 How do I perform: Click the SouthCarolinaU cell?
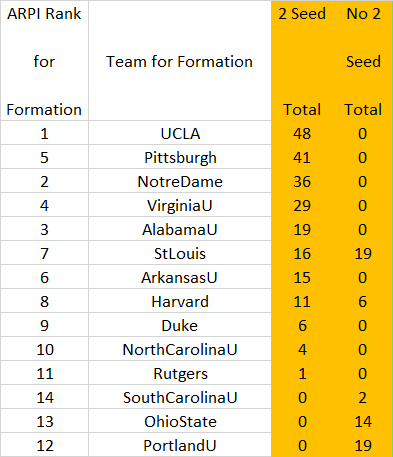coord(180,397)
